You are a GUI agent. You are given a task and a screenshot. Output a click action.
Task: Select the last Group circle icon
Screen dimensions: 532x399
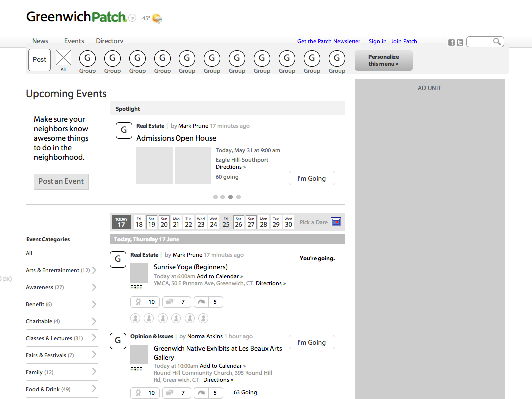tap(337, 58)
